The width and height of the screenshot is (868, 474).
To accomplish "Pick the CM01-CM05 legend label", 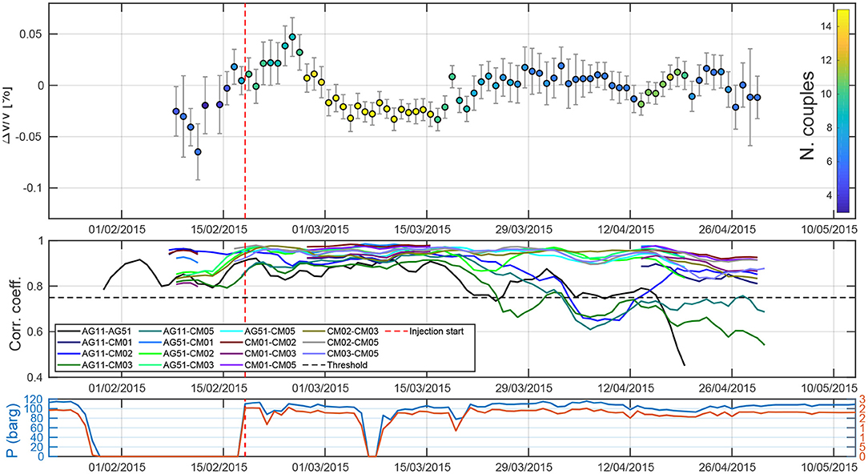I will (271, 365).
